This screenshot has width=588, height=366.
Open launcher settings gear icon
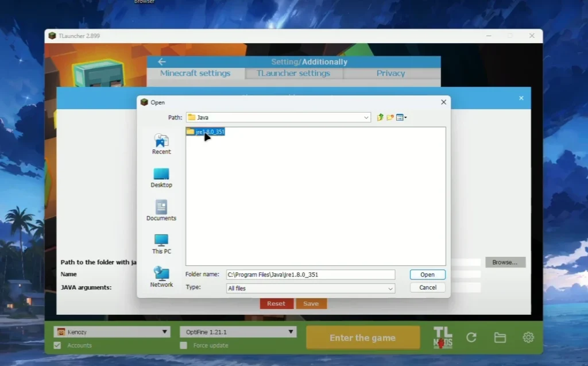coord(528,337)
